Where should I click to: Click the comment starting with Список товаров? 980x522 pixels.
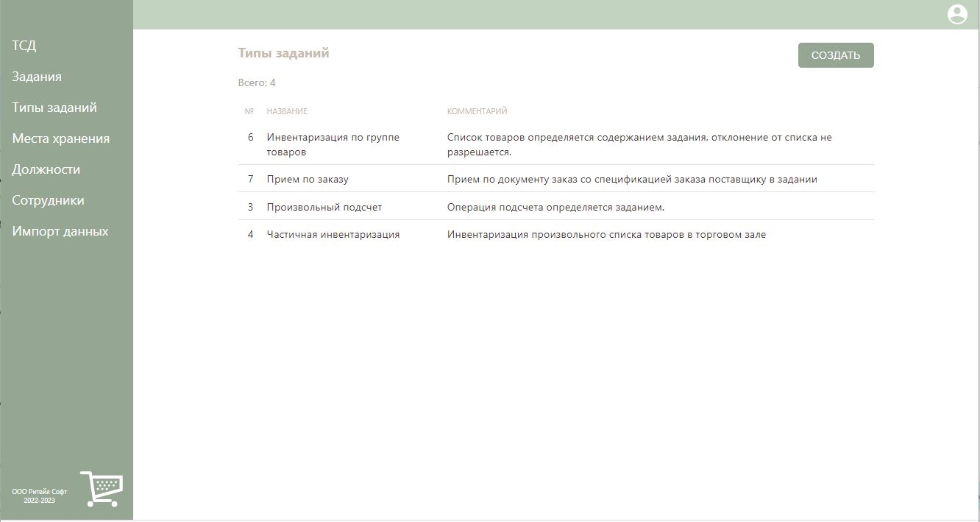click(x=639, y=144)
